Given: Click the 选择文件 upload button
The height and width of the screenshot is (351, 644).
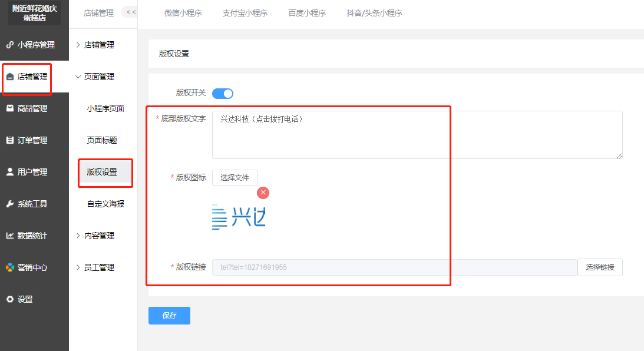Looking at the screenshot, I should coord(235,177).
